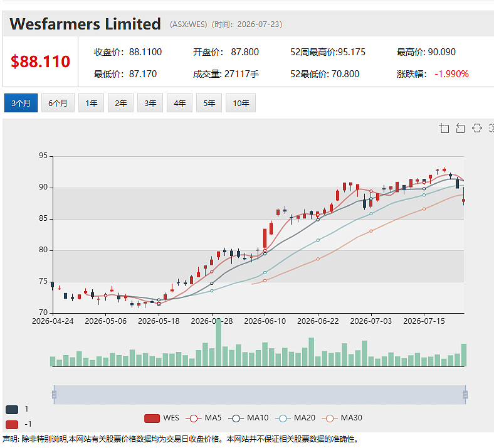
Task: Switch to the 2年 range
Action: [120, 103]
